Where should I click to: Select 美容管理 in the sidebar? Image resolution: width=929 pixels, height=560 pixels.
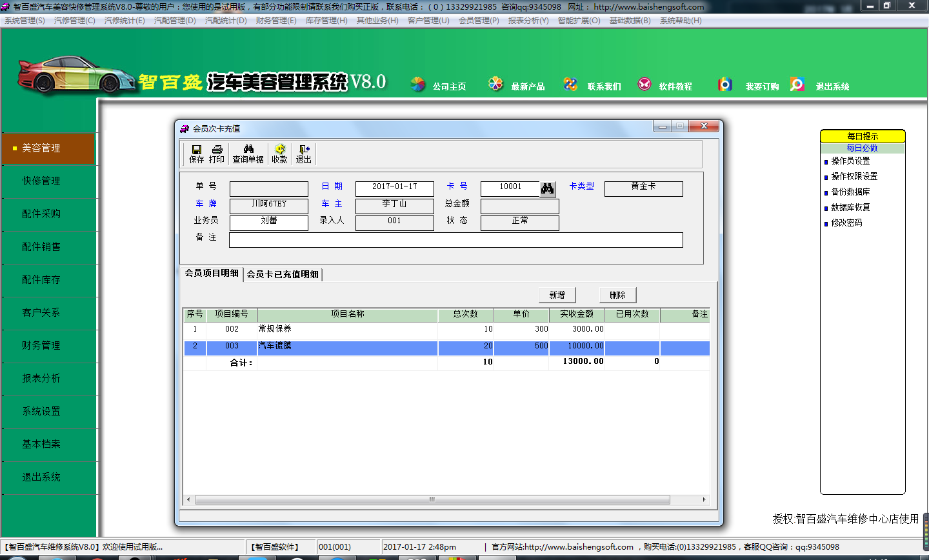(48, 148)
